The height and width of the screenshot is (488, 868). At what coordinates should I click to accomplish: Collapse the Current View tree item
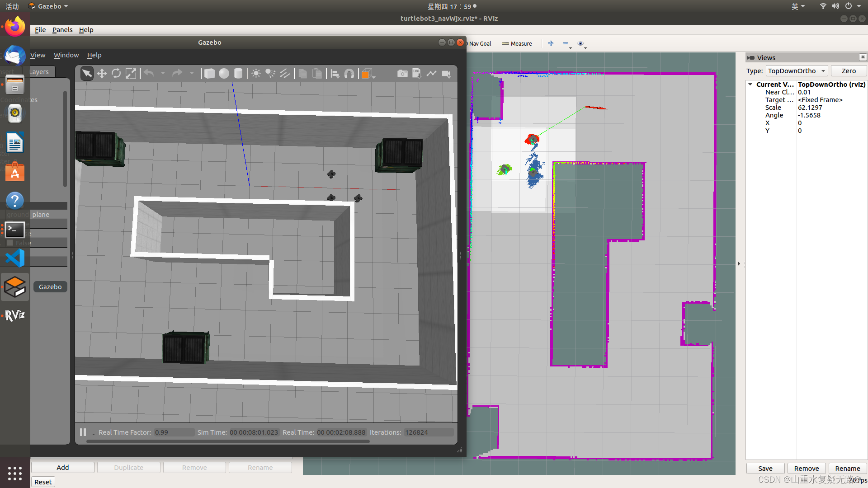pyautogui.click(x=750, y=84)
